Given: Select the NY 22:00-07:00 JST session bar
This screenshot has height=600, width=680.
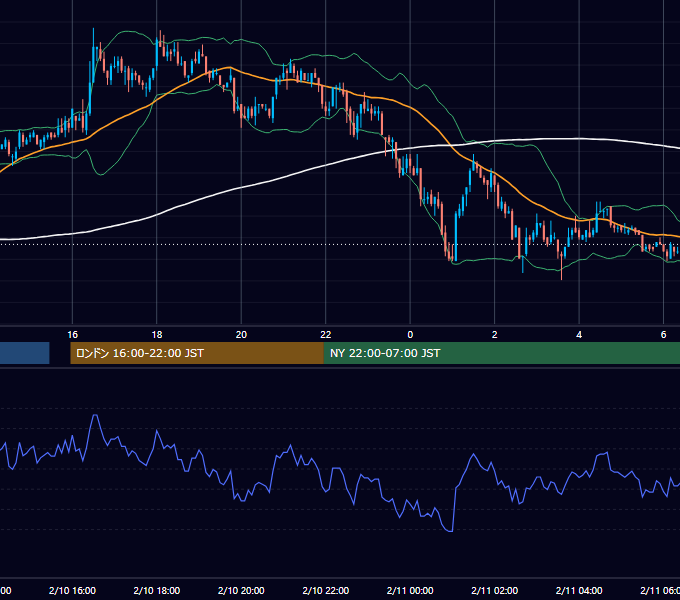Looking at the screenshot, I should point(502,353).
